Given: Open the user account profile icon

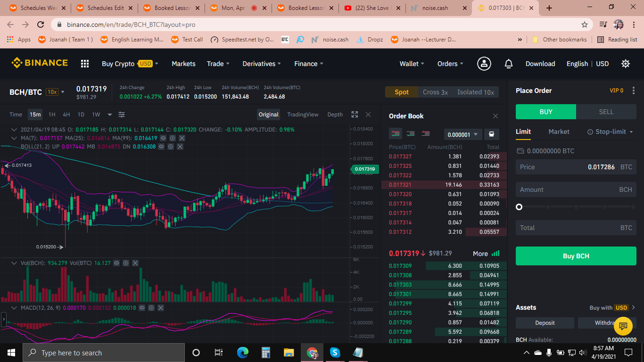Looking at the screenshot, I should (484, 64).
